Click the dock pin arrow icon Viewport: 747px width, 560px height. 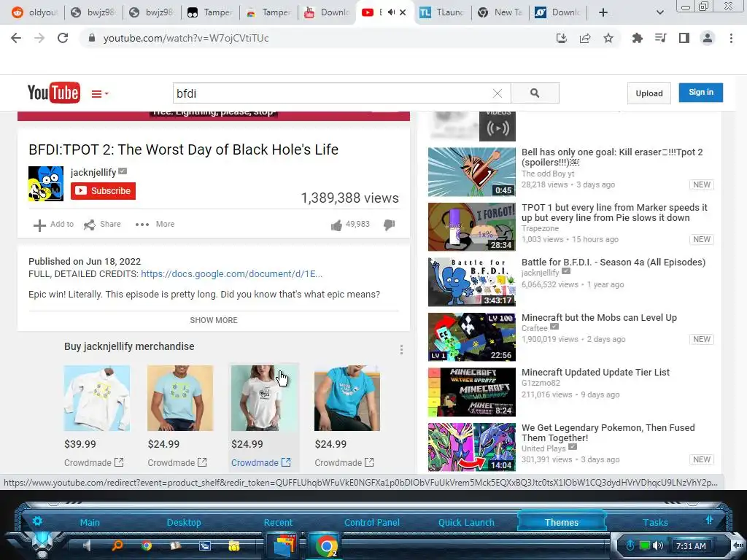[709, 520]
